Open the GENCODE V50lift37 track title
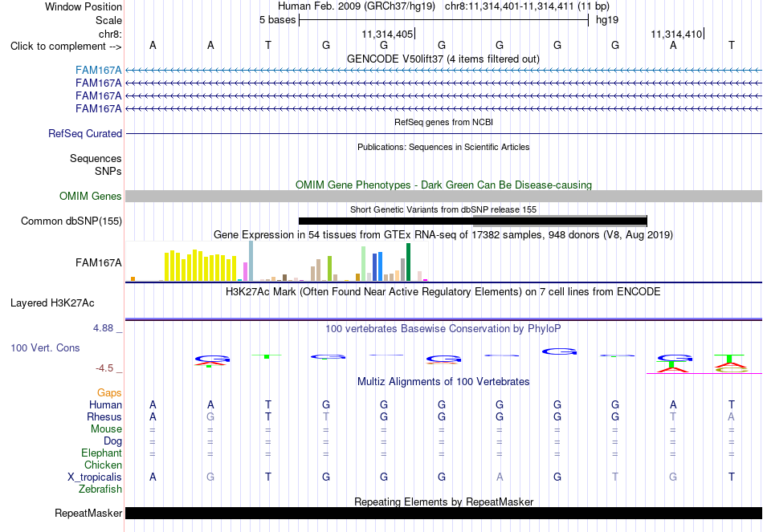Screen dimensions: 763x532 [443, 59]
